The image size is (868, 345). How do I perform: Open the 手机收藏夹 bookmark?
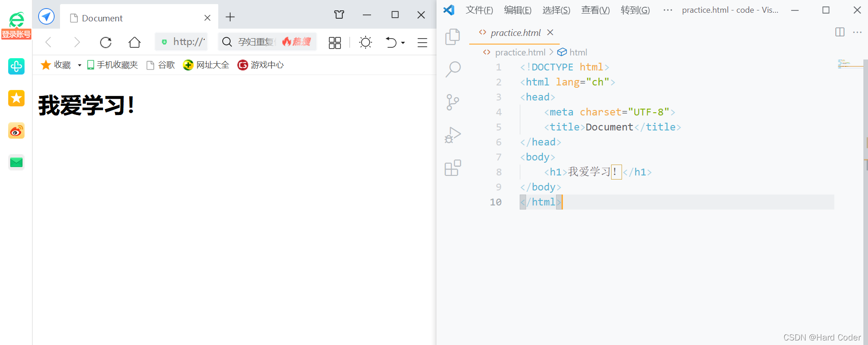pos(112,65)
